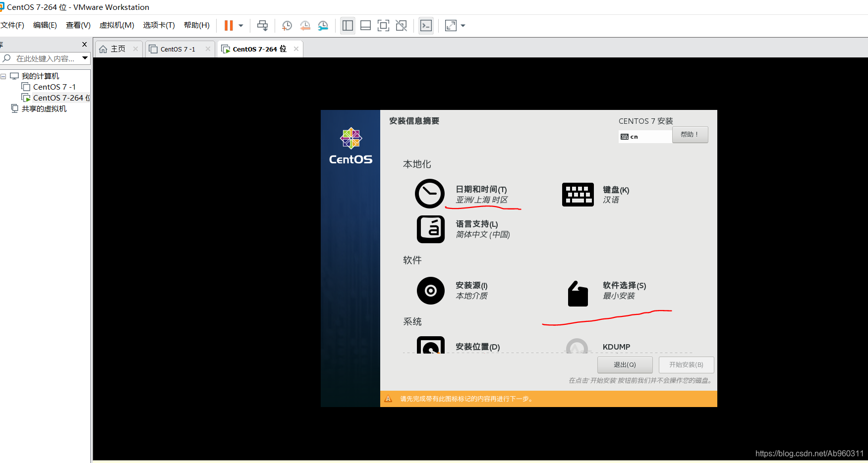Open 安装位置 disk icon
The image size is (868, 463).
coord(431,345)
